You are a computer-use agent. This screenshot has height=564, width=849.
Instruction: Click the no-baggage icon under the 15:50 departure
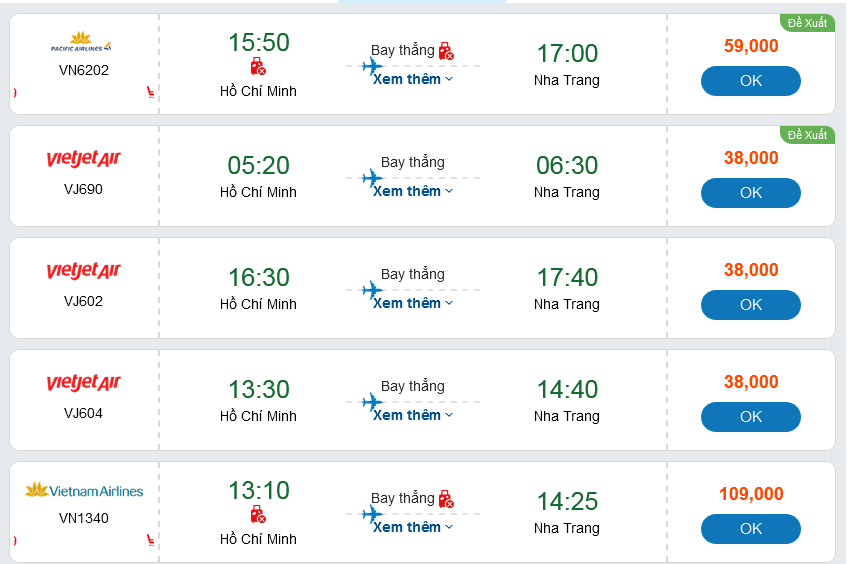click(x=258, y=67)
